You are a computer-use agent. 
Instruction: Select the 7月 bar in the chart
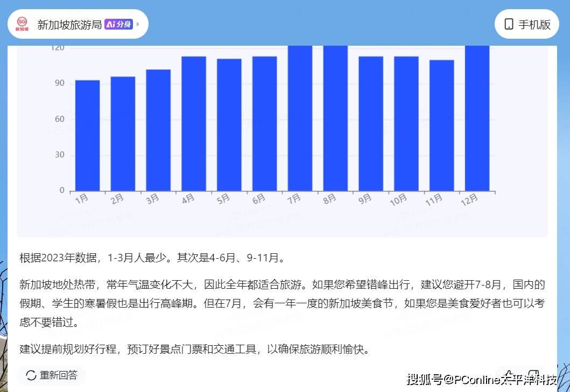coord(300,118)
